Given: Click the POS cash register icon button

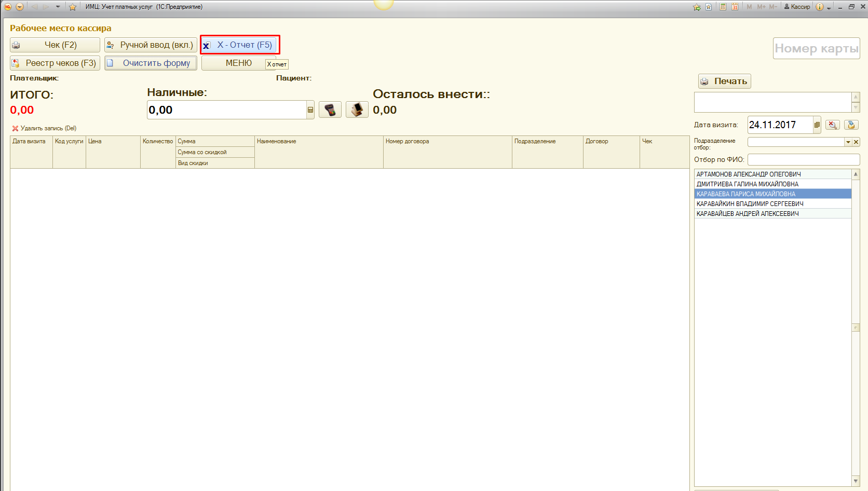Looking at the screenshot, I should click(x=357, y=110).
